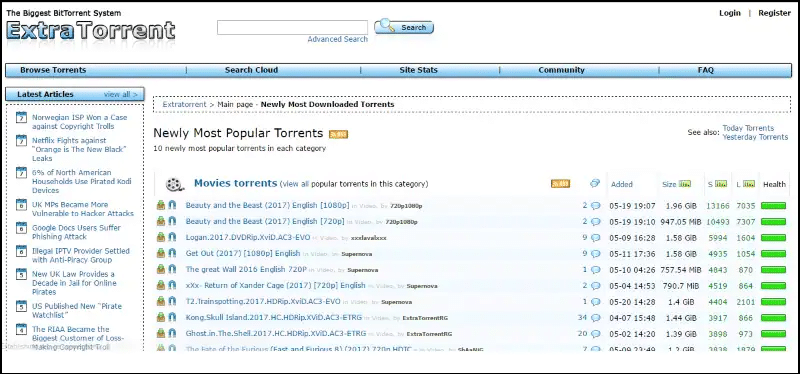Open Get Out (2017) [1080p] torrent
Viewport: 800px width, 374px height.
point(243,254)
